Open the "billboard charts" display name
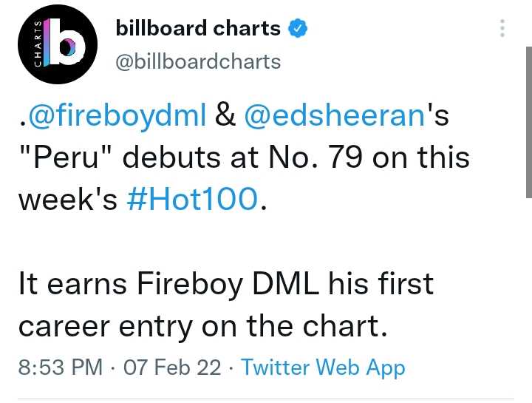The height and width of the screenshot is (403, 532). pos(198,29)
